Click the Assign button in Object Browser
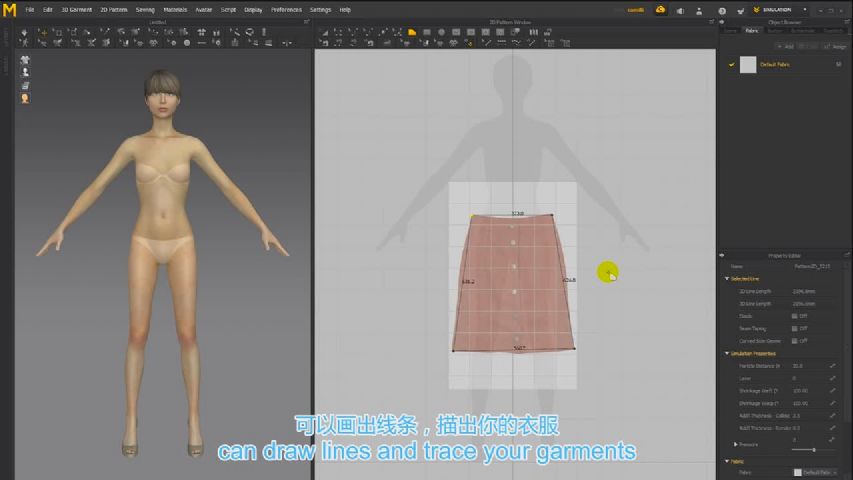The width and height of the screenshot is (853, 480). [x=836, y=47]
